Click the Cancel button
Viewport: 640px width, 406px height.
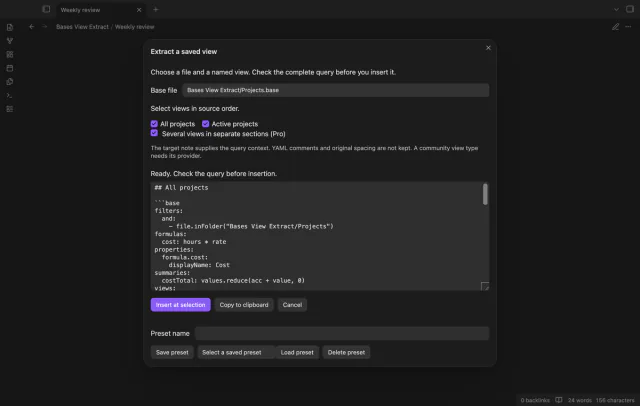(x=292, y=305)
